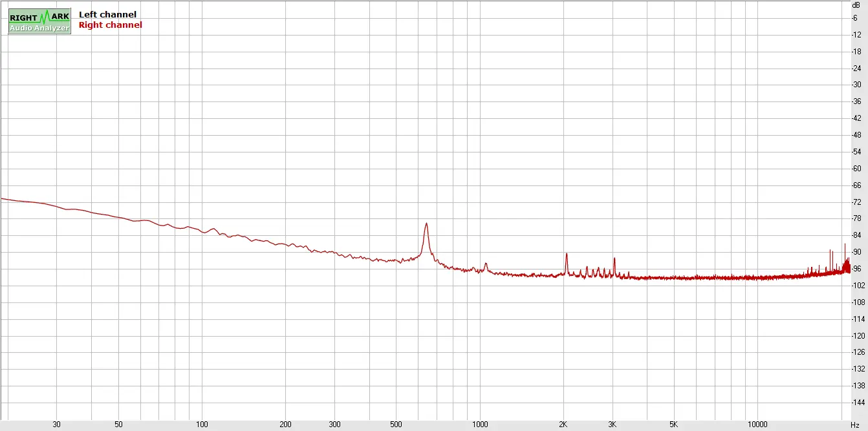Click the -144 dB axis label
This screenshot has height=431, width=868.
(x=856, y=403)
